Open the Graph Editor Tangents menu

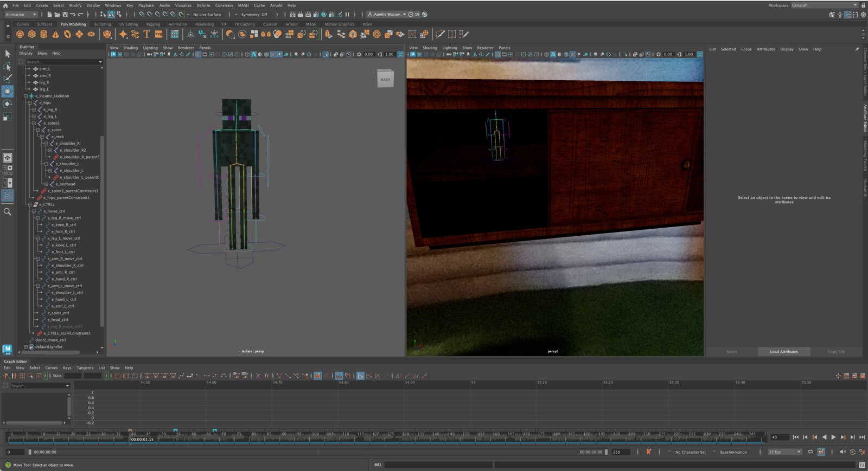coord(85,367)
